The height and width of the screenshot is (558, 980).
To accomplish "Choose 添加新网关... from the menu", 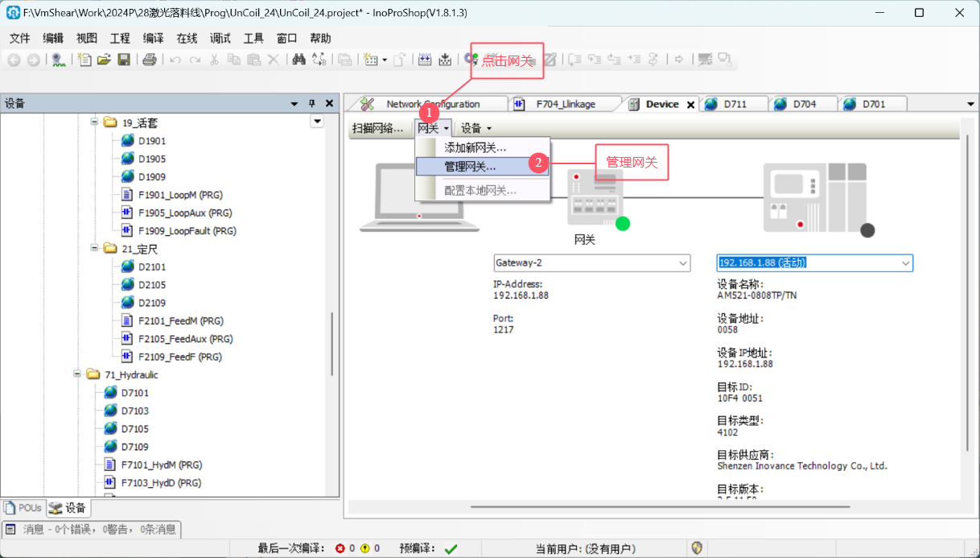I will click(482, 147).
